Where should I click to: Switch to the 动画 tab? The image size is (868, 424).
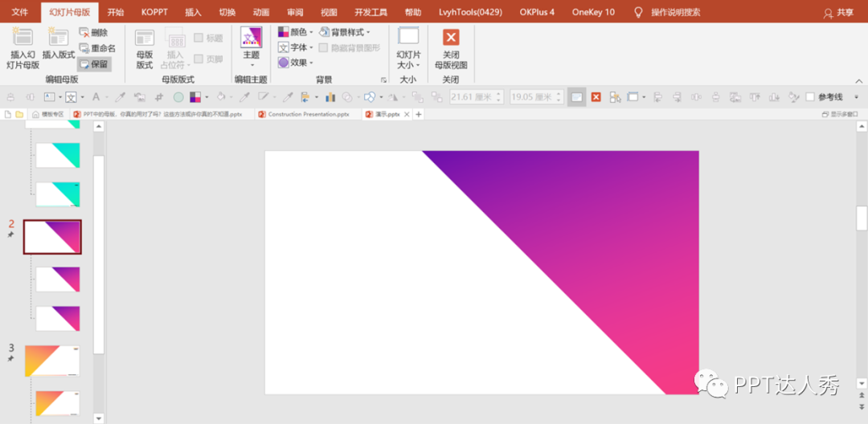point(260,12)
